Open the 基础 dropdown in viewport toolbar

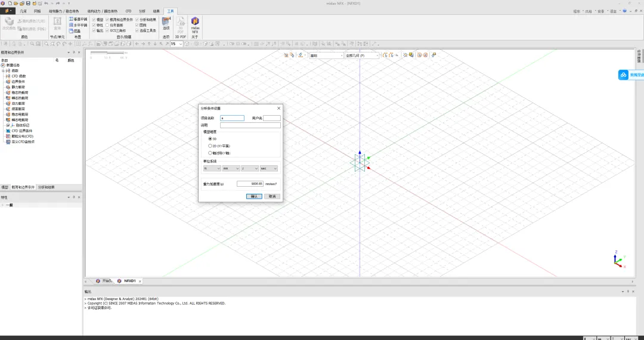tap(326, 55)
